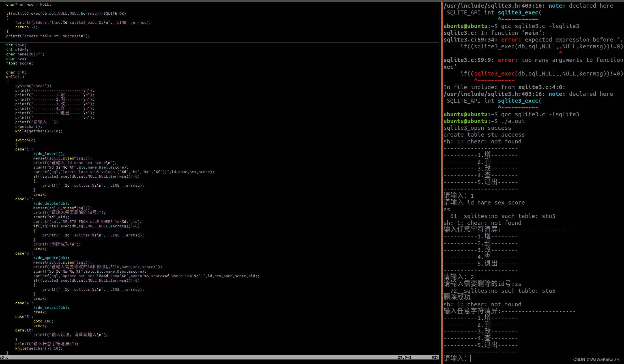The width and height of the screenshot is (624, 364).
Task: Click the case'1': label in code
Action: click(x=24, y=149)
